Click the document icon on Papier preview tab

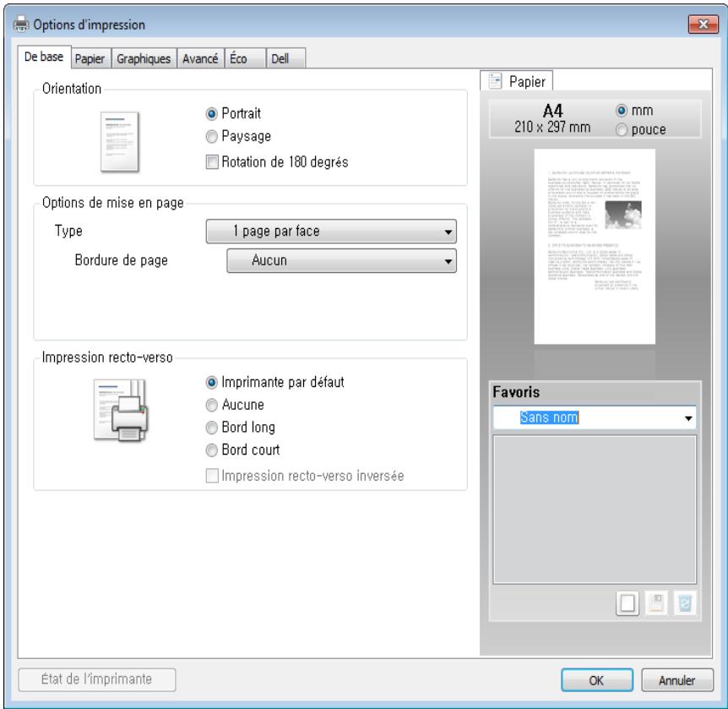tap(496, 81)
